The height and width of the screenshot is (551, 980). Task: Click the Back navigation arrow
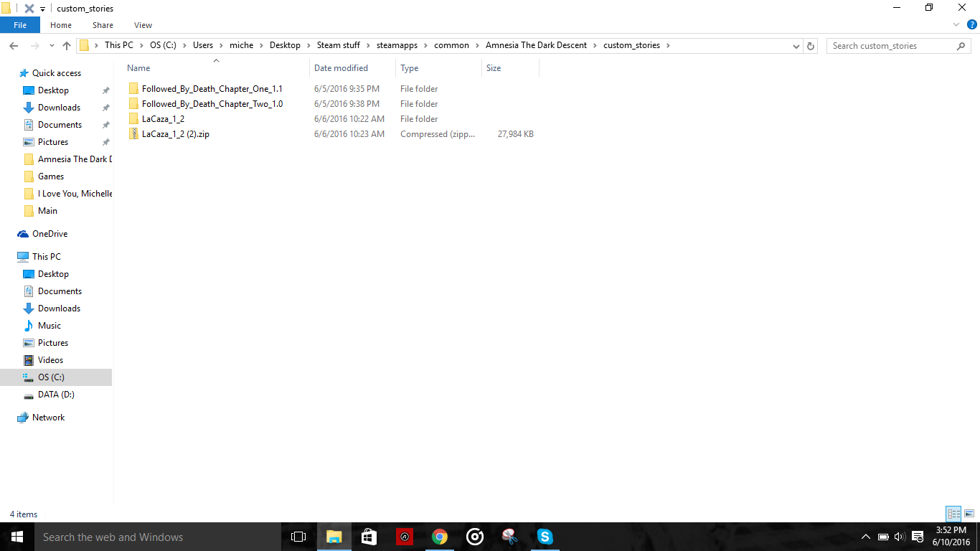click(14, 46)
